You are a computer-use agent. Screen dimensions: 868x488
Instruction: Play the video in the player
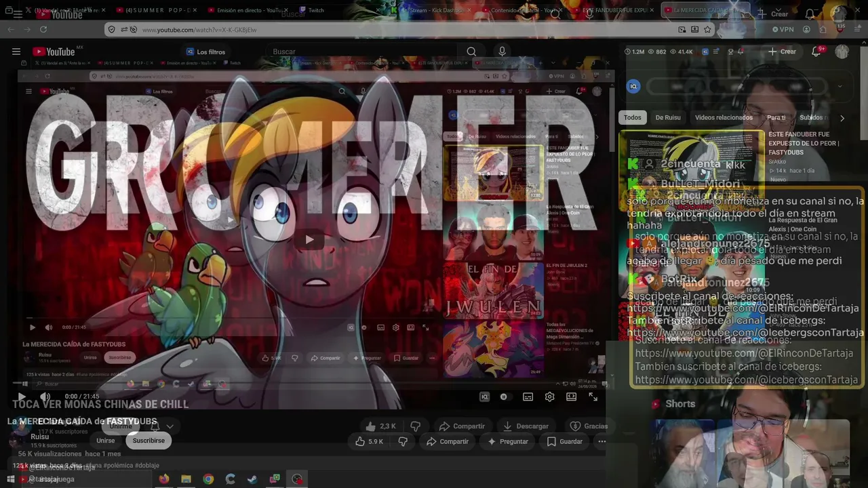coord(21,396)
